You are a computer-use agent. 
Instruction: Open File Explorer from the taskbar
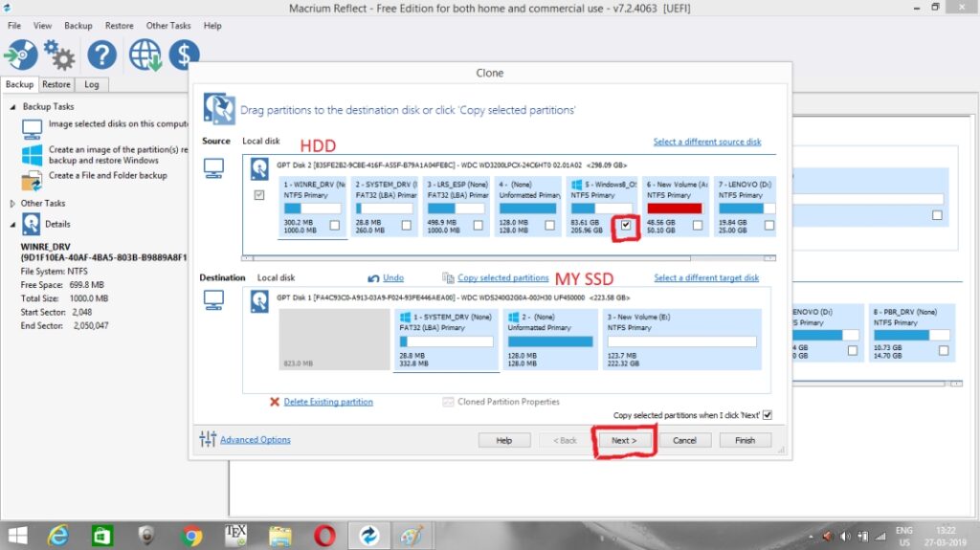point(280,536)
